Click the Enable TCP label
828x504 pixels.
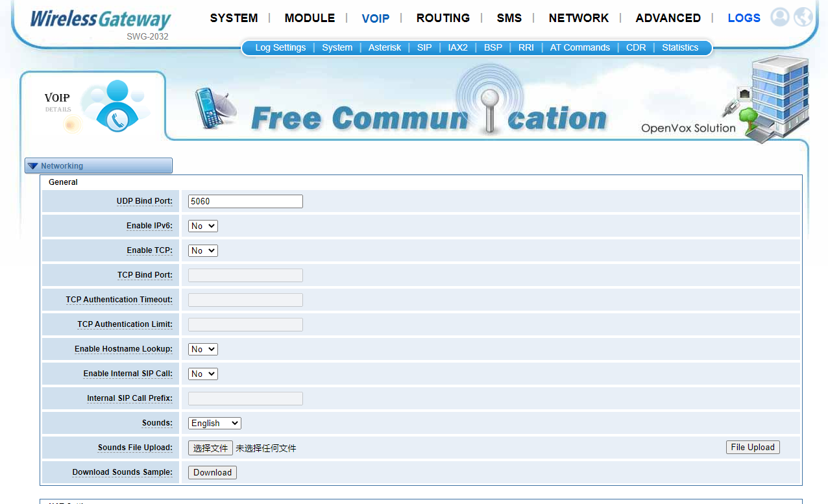[150, 250]
